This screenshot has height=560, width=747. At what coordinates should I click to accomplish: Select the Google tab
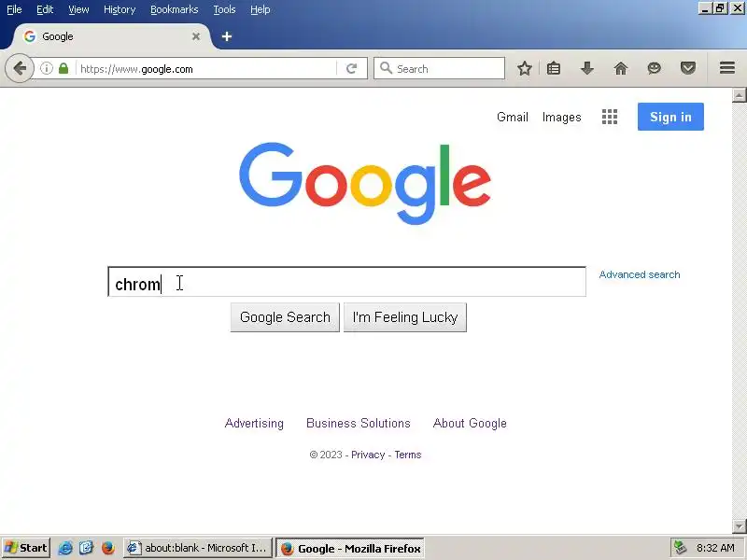point(112,36)
